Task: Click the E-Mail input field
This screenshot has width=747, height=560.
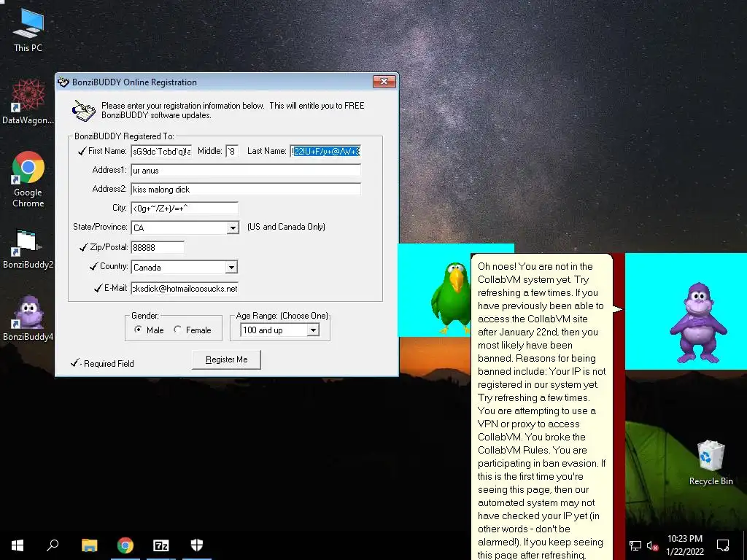Action: click(x=185, y=289)
